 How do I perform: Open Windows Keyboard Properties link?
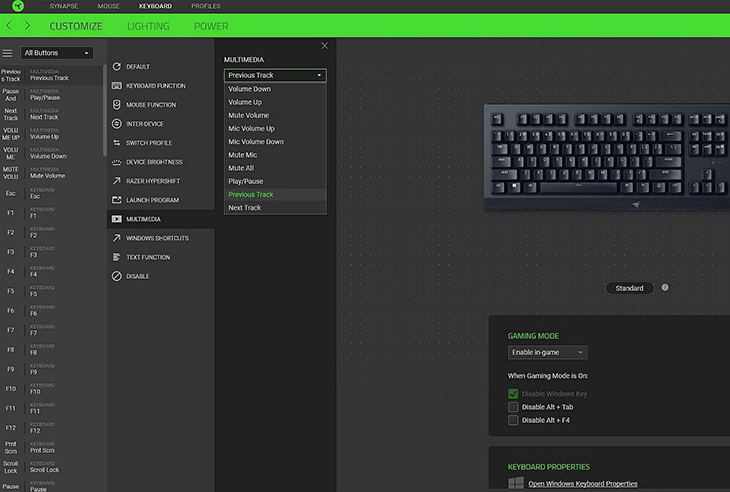click(582, 484)
